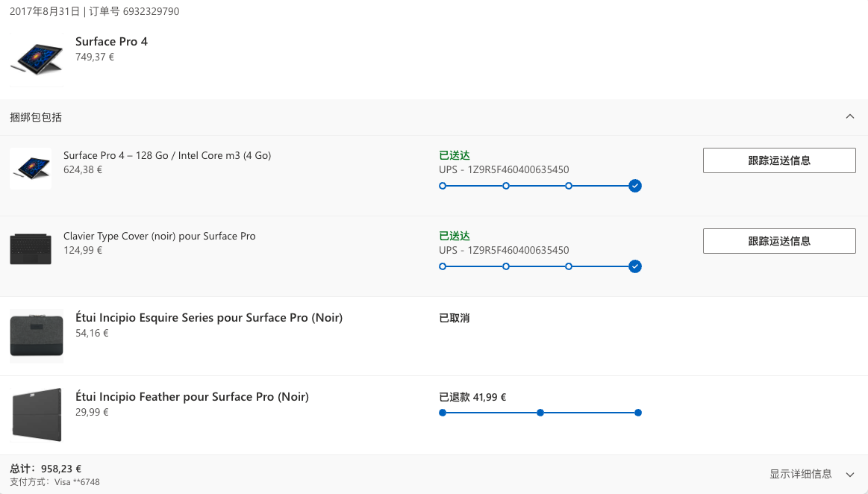Click 捆绑包包括 section label

(36, 117)
